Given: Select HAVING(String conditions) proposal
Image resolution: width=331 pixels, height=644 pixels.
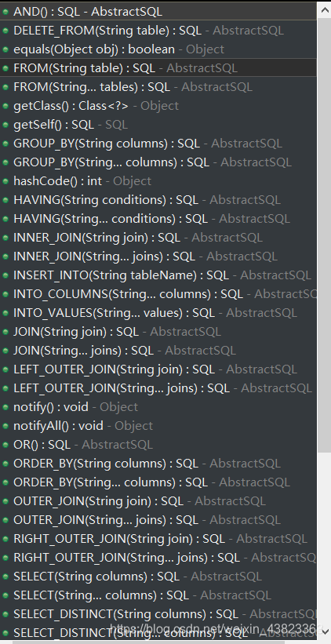Looking at the screenshot, I should [158, 200].
